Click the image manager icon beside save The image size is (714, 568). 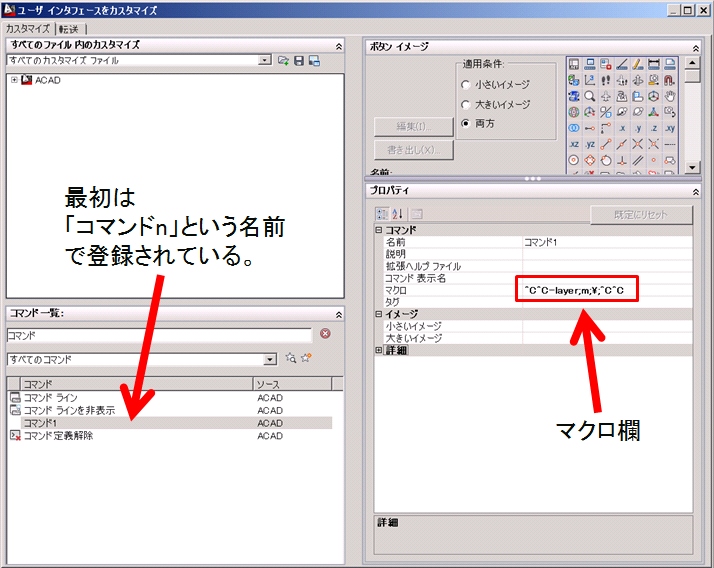314,61
